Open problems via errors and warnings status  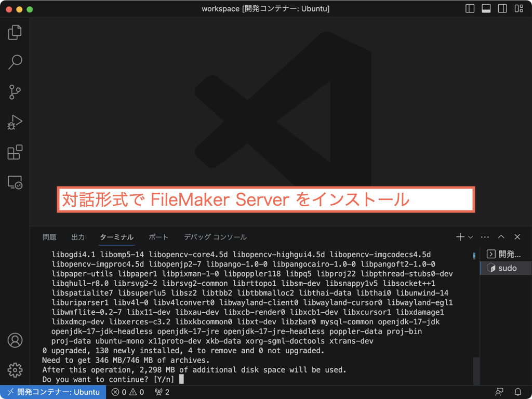128,392
